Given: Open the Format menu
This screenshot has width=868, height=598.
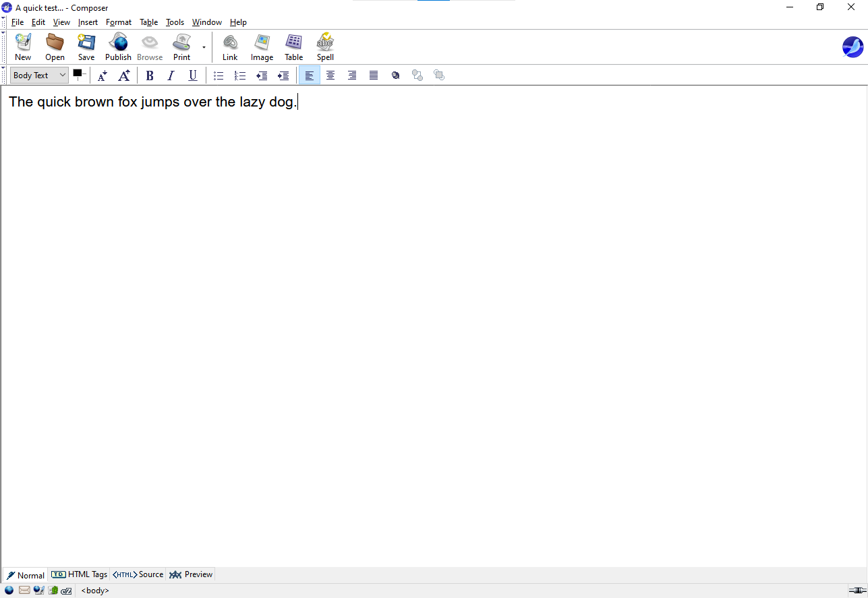Looking at the screenshot, I should pyautogui.click(x=119, y=22).
